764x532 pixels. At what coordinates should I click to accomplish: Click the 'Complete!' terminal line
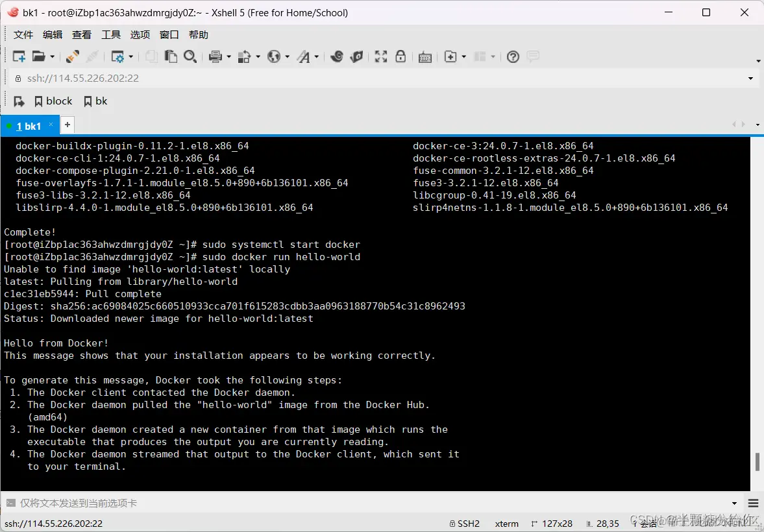click(x=30, y=232)
